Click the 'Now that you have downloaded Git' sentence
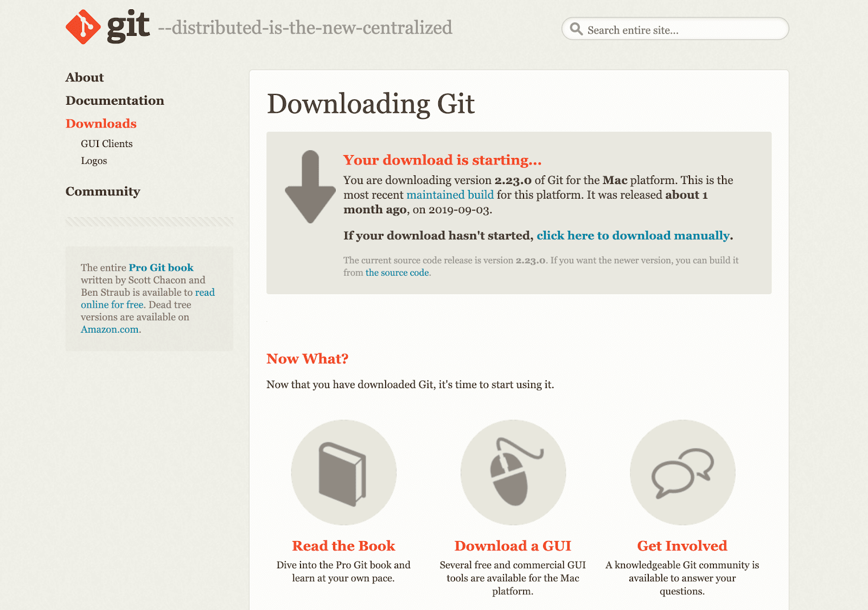 point(410,385)
